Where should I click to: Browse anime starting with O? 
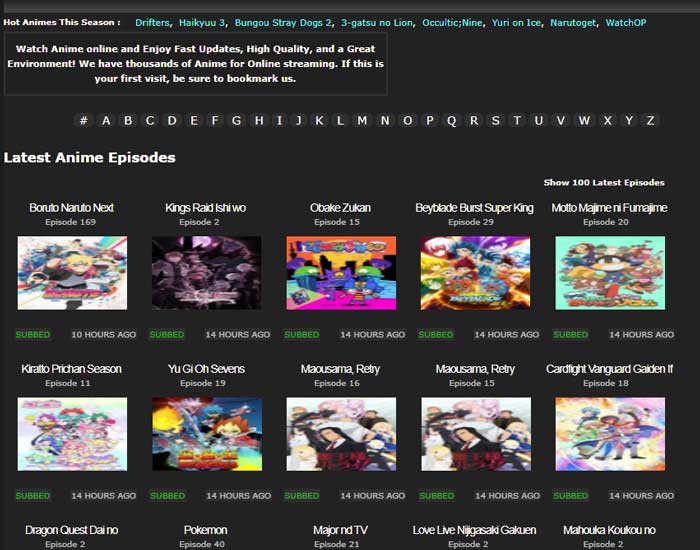pyautogui.click(x=408, y=120)
